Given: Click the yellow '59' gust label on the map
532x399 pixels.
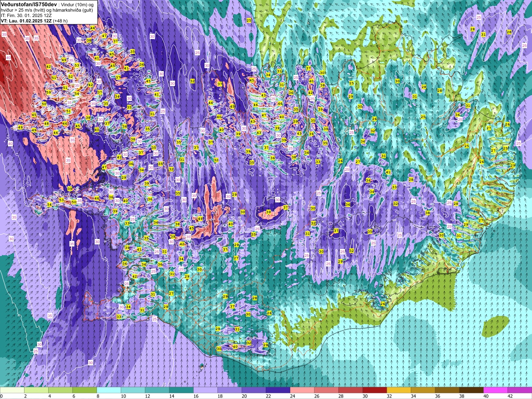Looking at the screenshot, I should (x=49, y=92).
